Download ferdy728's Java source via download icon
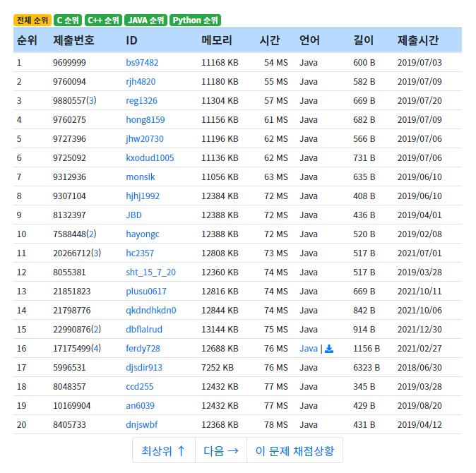476x473 pixels. point(329,349)
